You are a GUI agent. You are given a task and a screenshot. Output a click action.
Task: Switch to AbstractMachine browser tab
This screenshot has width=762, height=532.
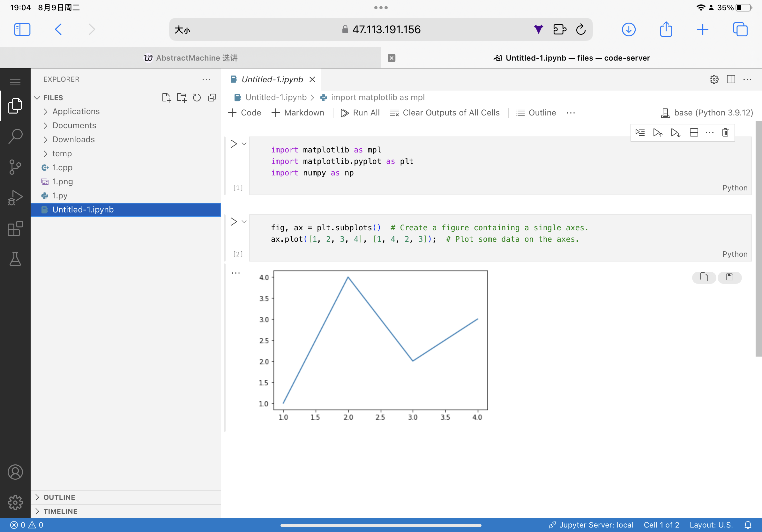[190, 58]
